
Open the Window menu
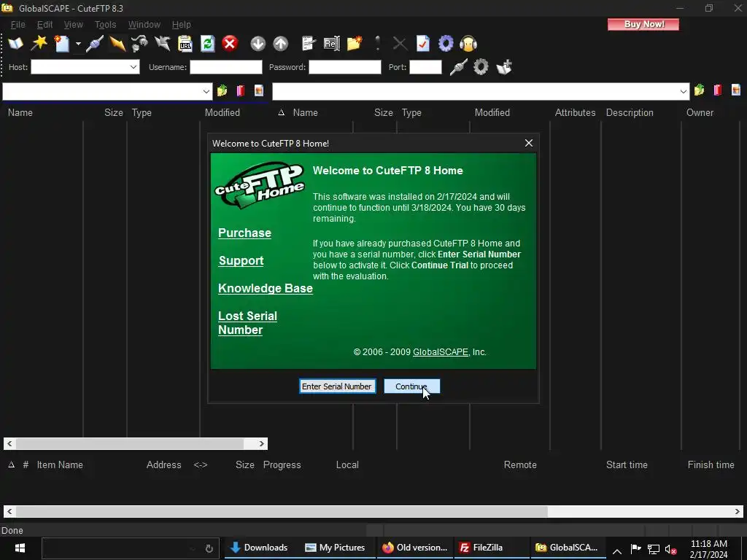[144, 25]
